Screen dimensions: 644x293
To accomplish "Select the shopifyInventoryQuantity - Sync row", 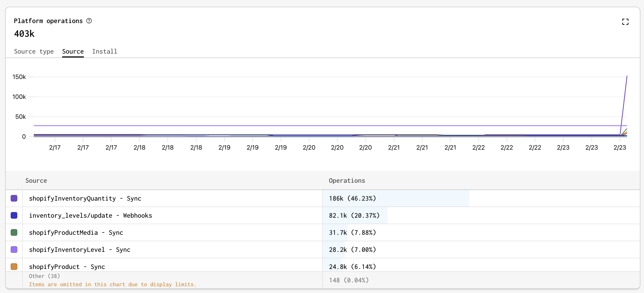I will click(x=85, y=199).
